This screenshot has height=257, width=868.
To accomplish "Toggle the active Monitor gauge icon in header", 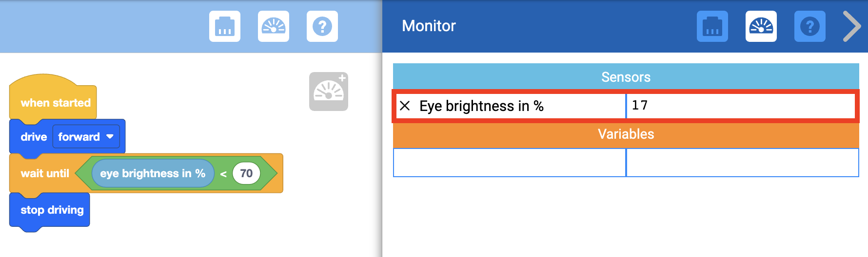I will [761, 26].
